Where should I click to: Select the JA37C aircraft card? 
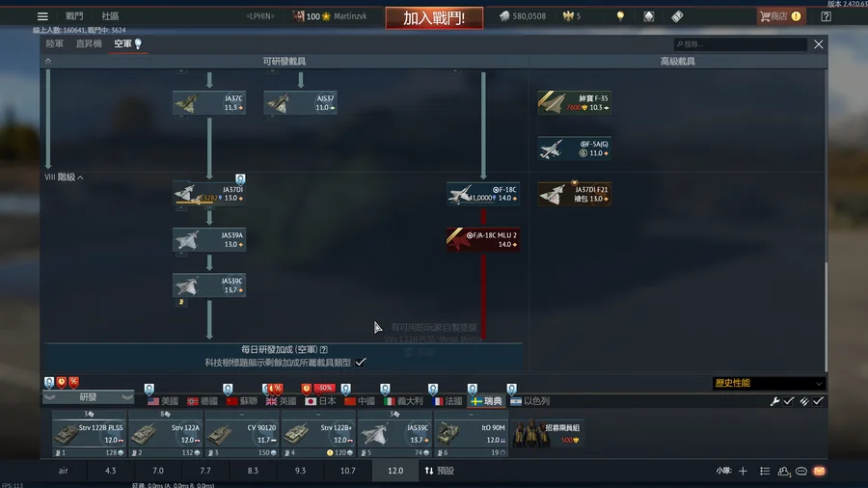pos(209,103)
